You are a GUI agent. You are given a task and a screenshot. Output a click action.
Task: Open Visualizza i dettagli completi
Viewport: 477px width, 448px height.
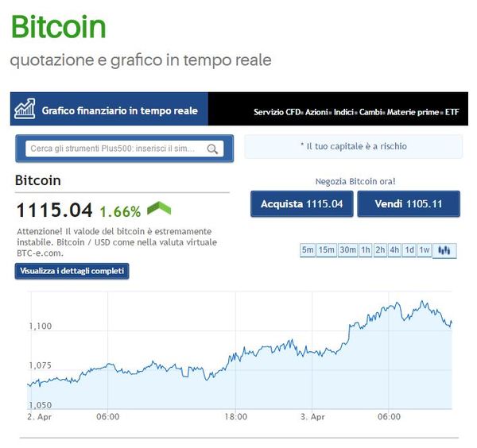pyautogui.click(x=72, y=271)
